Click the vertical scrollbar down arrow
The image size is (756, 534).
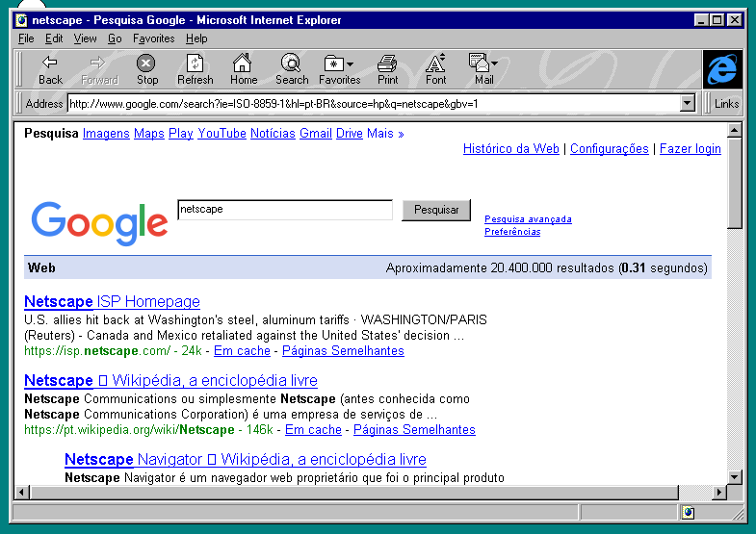click(x=735, y=476)
